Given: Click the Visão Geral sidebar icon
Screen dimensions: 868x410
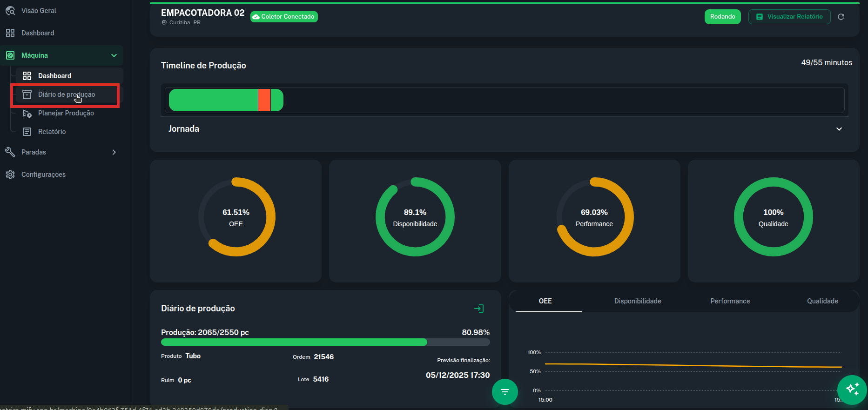Looking at the screenshot, I should pyautogui.click(x=10, y=11).
